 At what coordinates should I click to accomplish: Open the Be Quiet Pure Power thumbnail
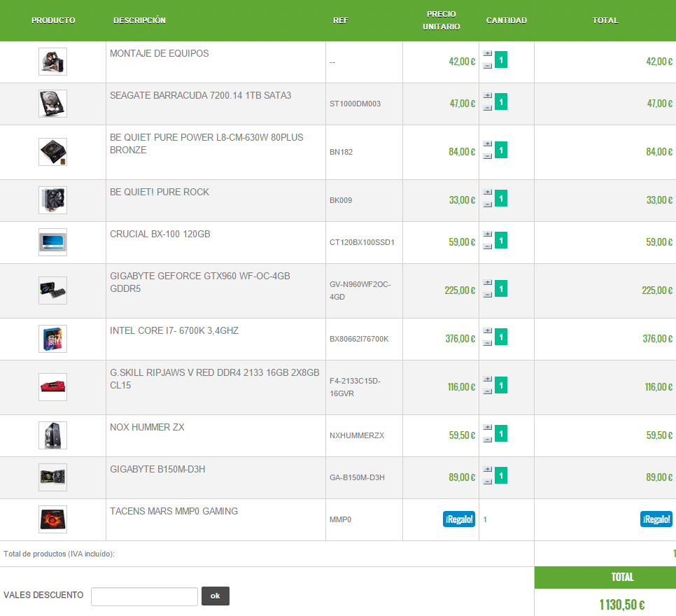click(x=52, y=152)
